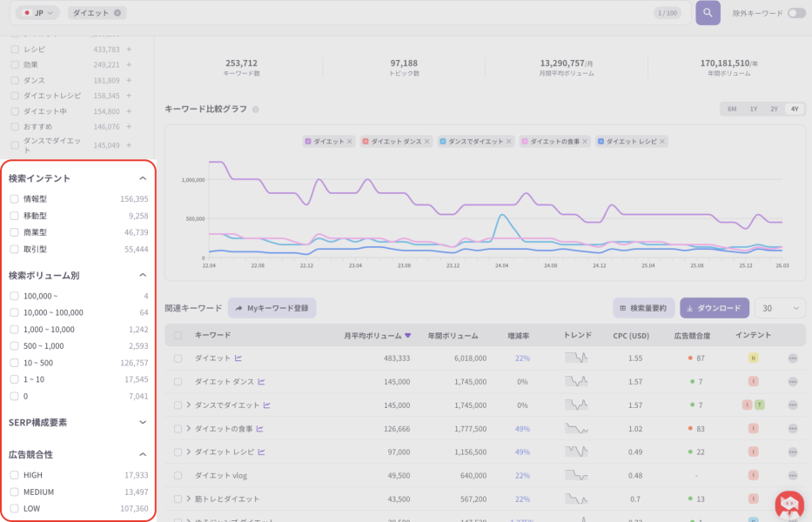Viewport: 812px width, 522px height.
Task: Click the ダウンロード button
Action: (715, 308)
